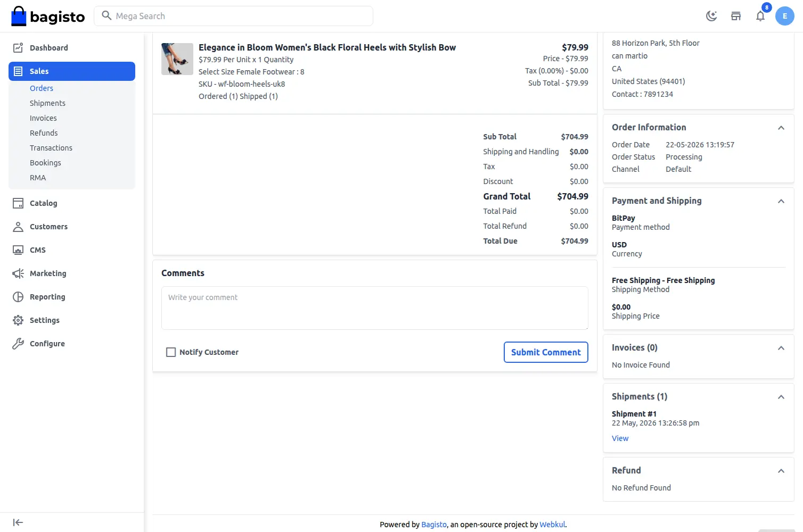Viewport: 803px width, 532px height.
Task: Click the Reporting sidebar icon
Action: (x=18, y=297)
